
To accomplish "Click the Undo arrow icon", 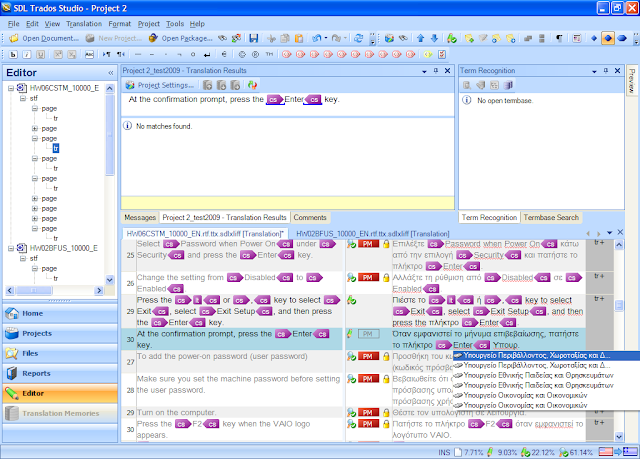I will click(317, 38).
